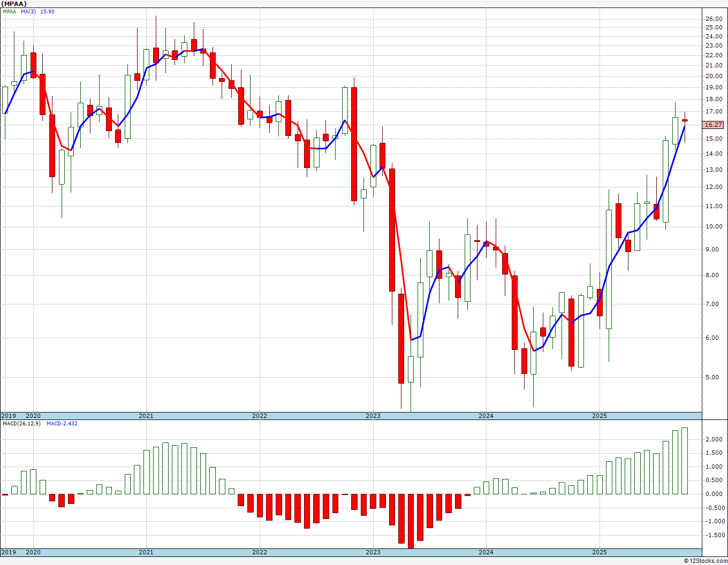The image size is (728, 565).
Task: Select the 10.00 price axis label
Action: click(x=714, y=226)
